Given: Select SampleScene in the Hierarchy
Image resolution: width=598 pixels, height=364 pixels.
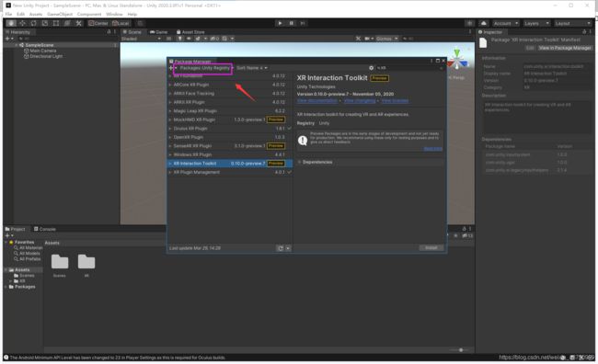Looking at the screenshot, I should [x=40, y=45].
